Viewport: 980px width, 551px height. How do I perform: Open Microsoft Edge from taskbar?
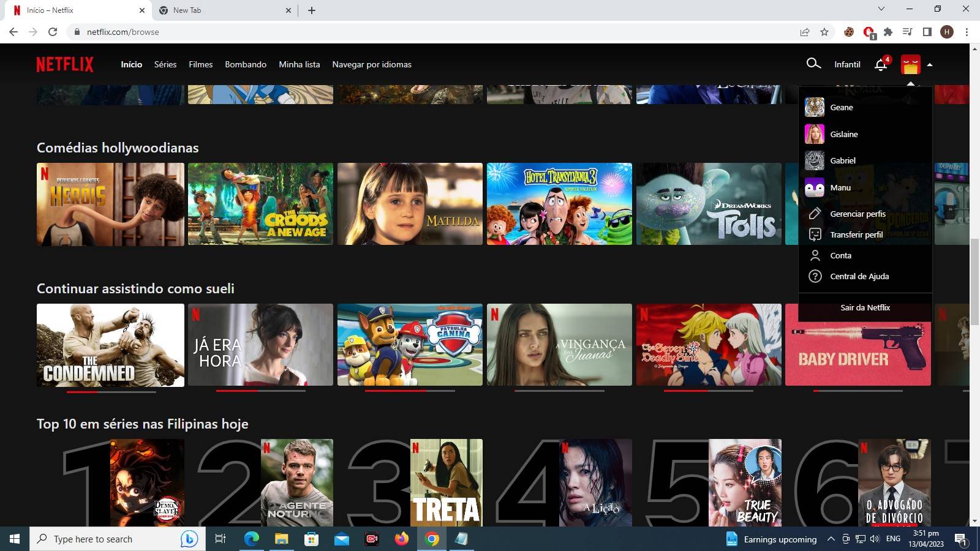[251, 539]
